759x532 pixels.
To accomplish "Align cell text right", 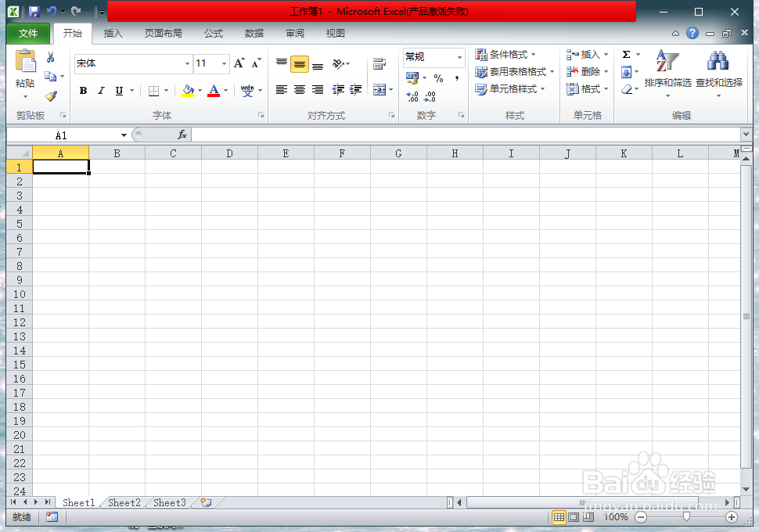I will (x=318, y=89).
